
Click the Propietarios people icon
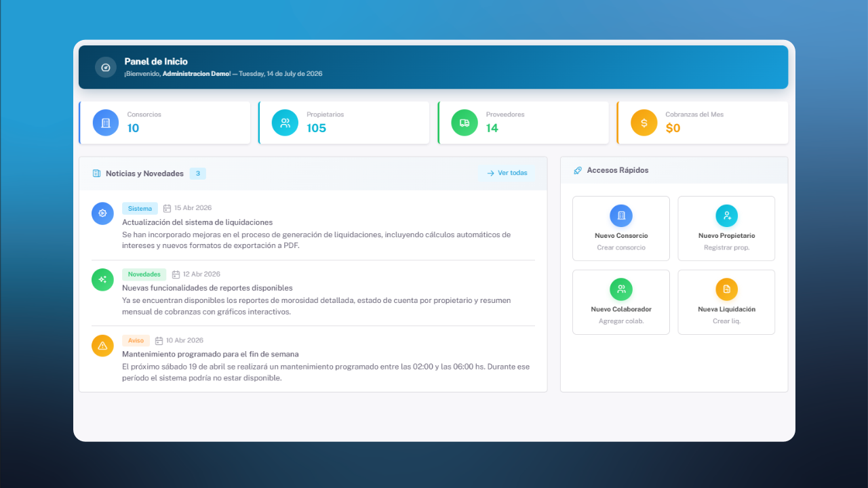[x=285, y=123]
